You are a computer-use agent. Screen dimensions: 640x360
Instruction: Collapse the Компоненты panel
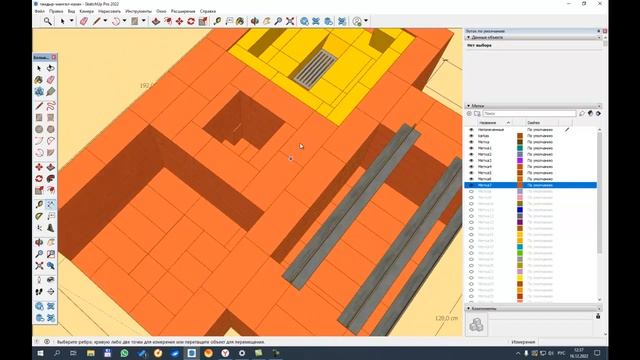click(468, 309)
